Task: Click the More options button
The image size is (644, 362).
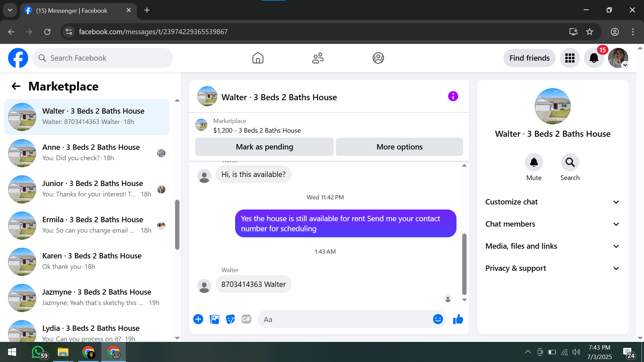Action: tap(399, 147)
